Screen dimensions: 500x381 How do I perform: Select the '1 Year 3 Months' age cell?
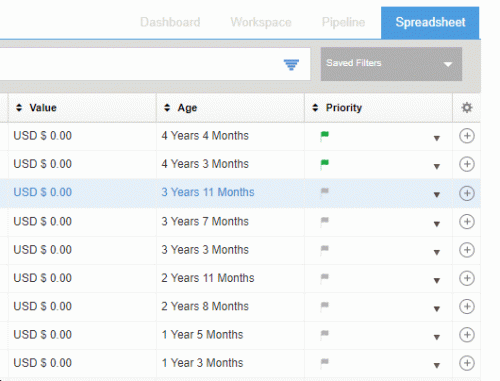coord(230,363)
